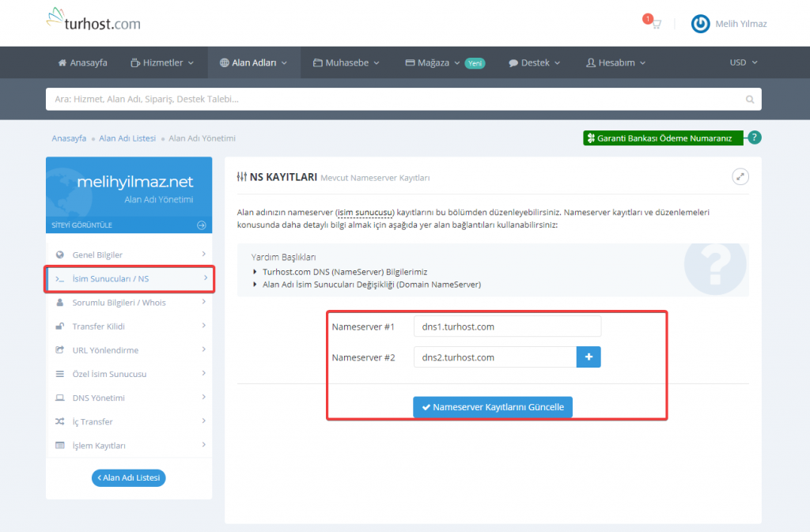The height and width of the screenshot is (532, 810).
Task: Click the turhost.com logo
Action: point(93,21)
